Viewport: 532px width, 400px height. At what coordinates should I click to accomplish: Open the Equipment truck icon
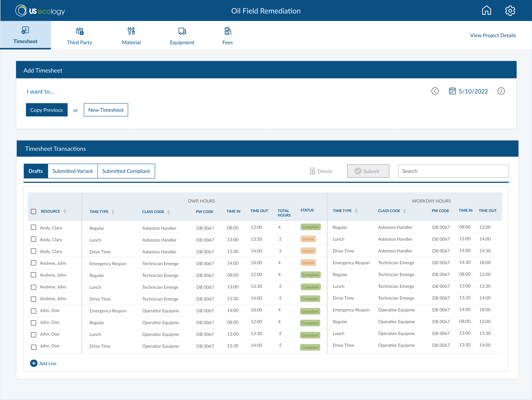click(182, 31)
